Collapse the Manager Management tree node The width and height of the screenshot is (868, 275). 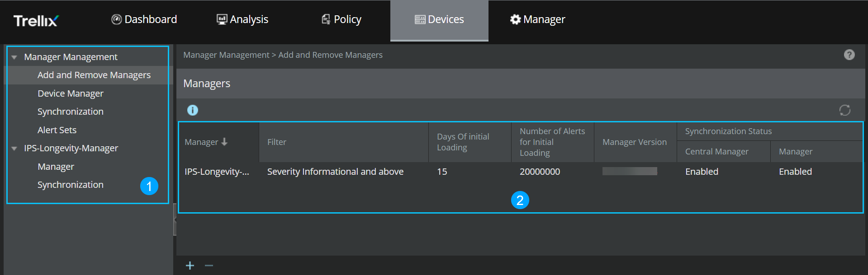14,57
